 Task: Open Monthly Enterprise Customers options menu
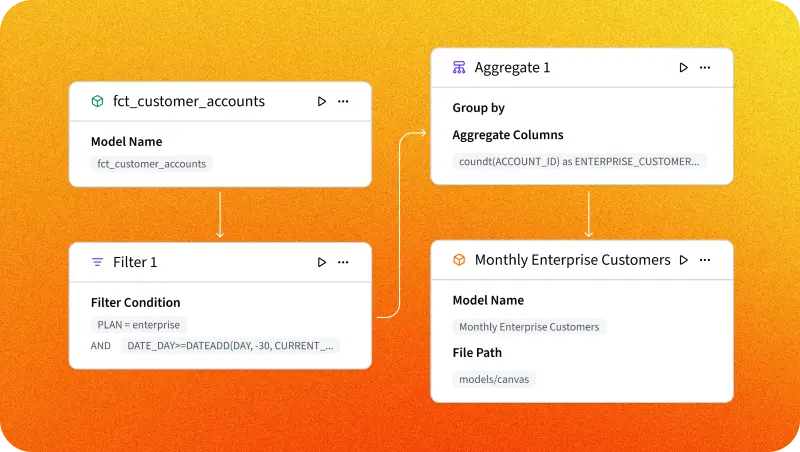[x=705, y=260]
